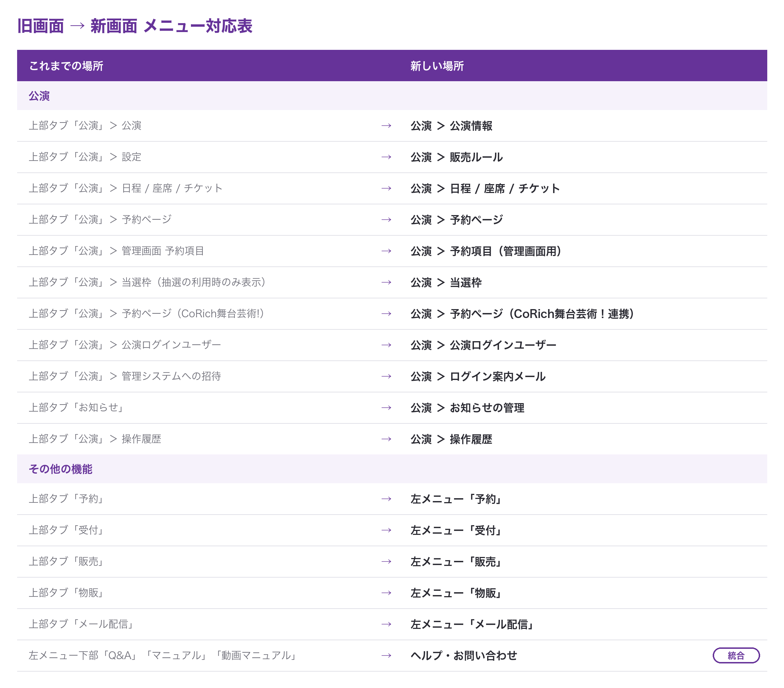Screen dimensions: 784x688
Task: Select the text ヘルプ・お問い合わせ
Action: pyautogui.click(x=464, y=656)
